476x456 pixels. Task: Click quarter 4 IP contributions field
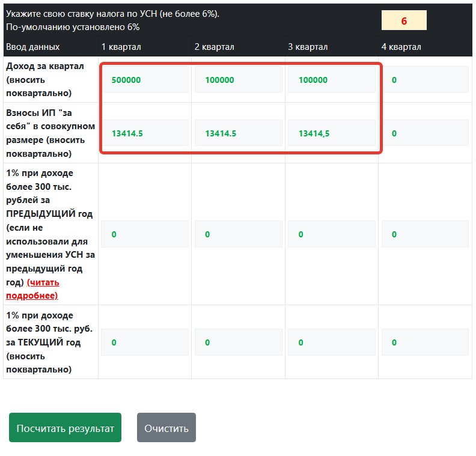pyautogui.click(x=425, y=133)
